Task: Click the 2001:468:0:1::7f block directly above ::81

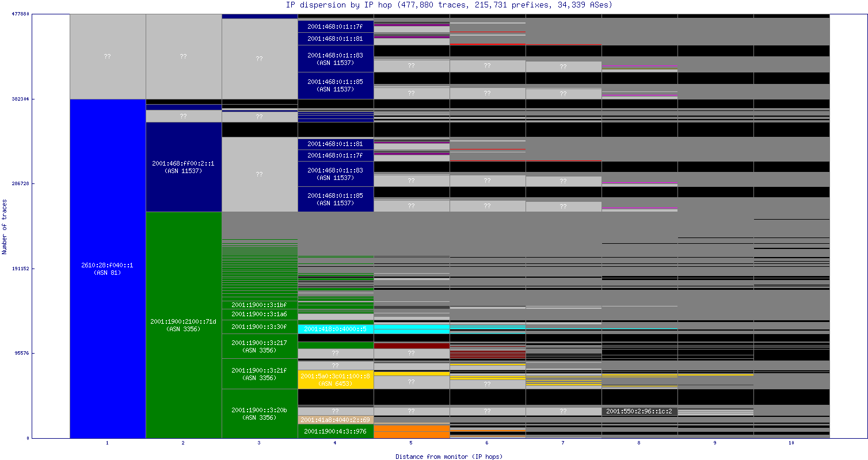Action: click(336, 26)
